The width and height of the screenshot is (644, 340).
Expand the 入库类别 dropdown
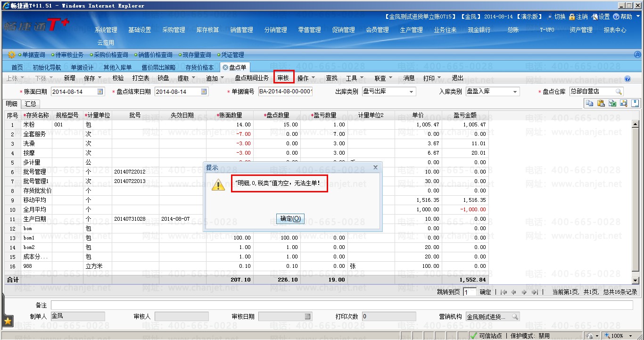point(515,92)
